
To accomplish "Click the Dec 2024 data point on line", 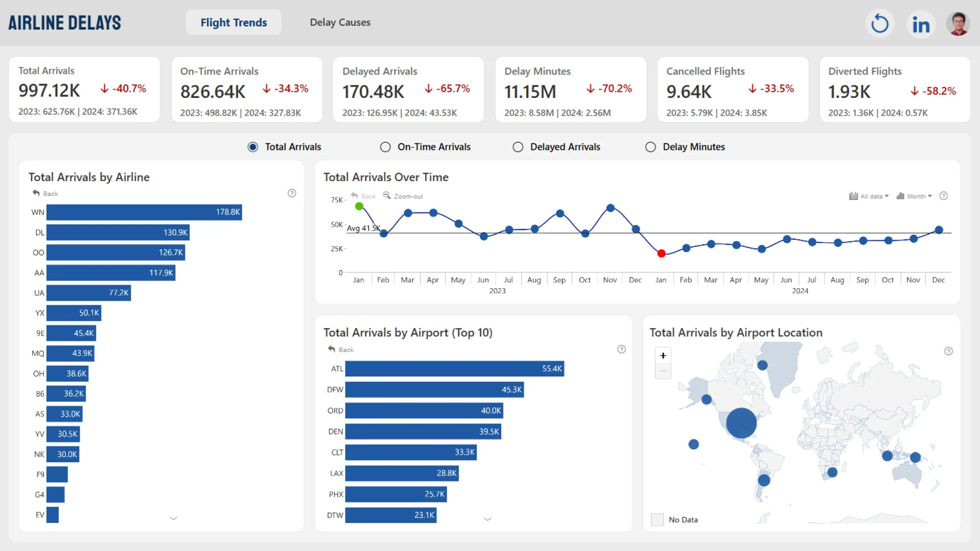I will click(939, 230).
